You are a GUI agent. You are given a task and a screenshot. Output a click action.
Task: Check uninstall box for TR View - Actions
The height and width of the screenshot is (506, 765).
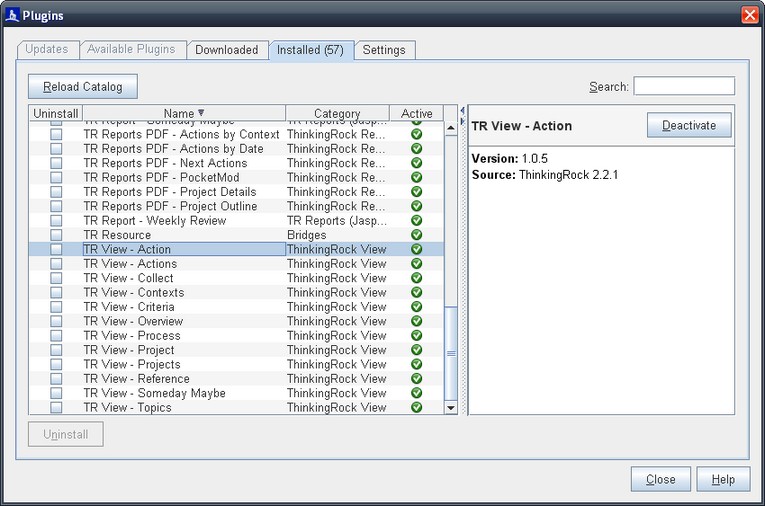click(56, 264)
